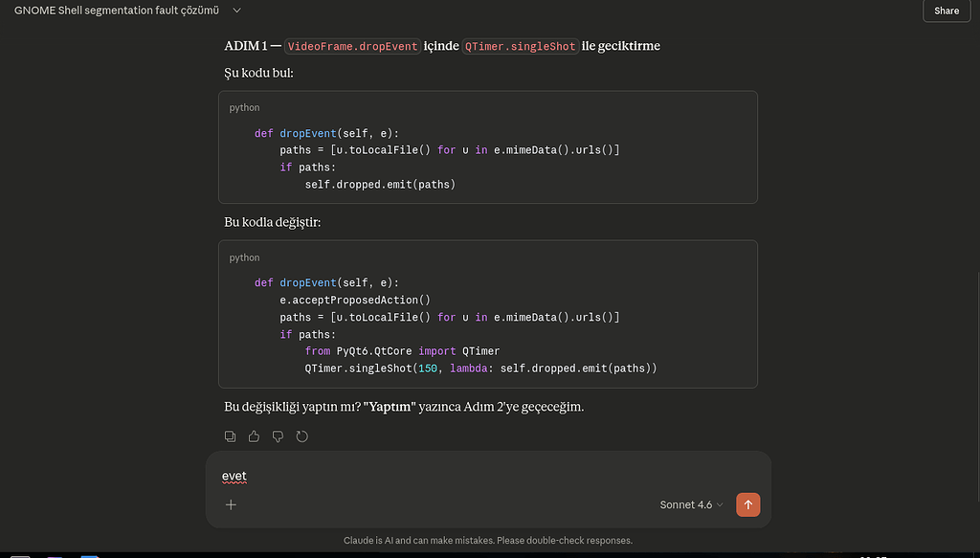The image size is (980, 558).
Task: Expand the chevron beside the chat title
Action: pos(236,11)
